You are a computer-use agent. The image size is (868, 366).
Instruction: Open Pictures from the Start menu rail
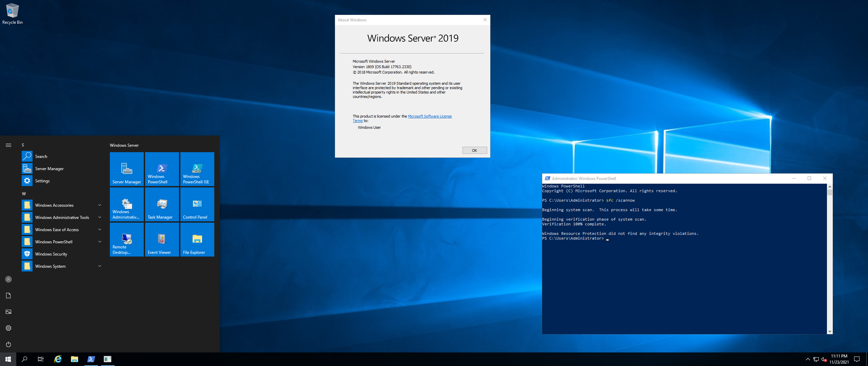tap(8, 312)
